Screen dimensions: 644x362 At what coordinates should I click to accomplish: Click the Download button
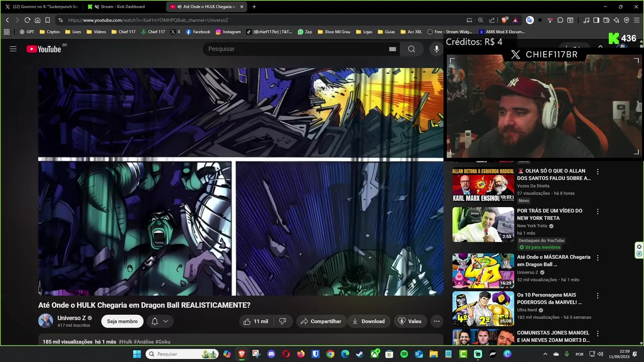coord(368,321)
